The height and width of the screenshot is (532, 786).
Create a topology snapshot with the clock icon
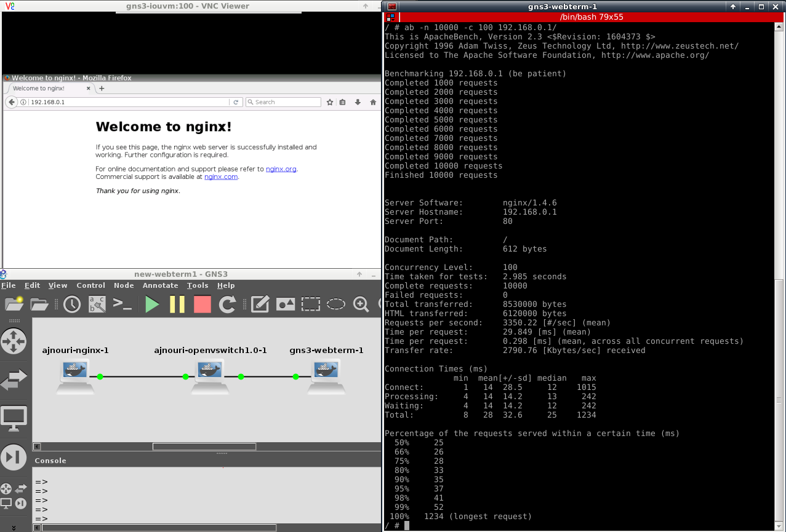72,304
